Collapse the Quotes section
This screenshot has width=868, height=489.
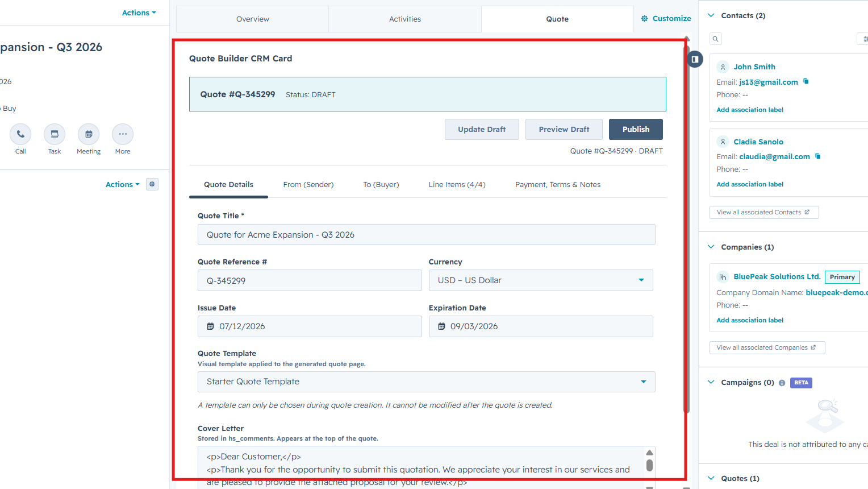point(711,478)
